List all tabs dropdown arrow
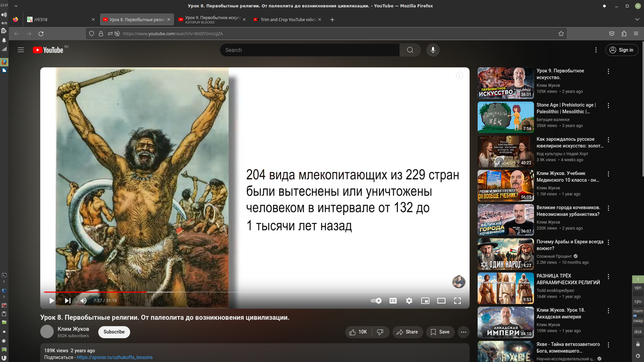 pos(637,19)
